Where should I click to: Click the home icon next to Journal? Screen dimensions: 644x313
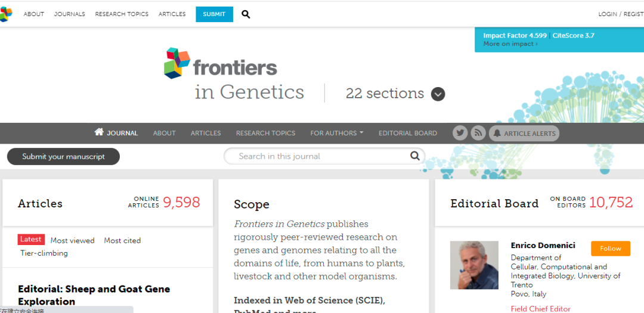[x=99, y=132]
